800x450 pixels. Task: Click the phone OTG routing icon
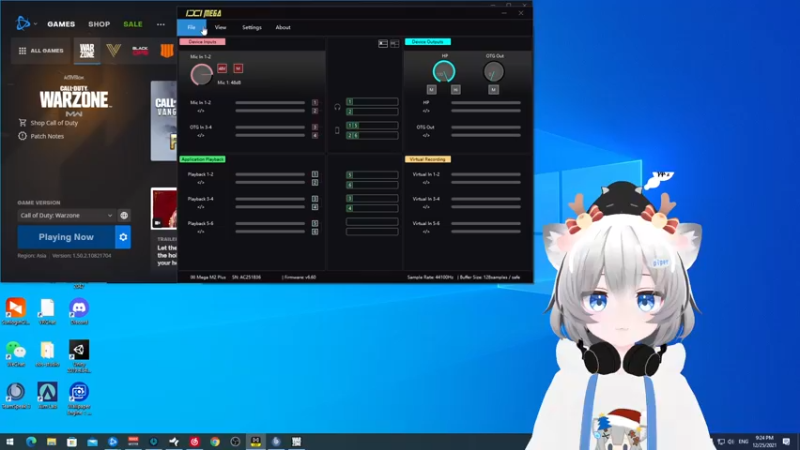coord(337,131)
